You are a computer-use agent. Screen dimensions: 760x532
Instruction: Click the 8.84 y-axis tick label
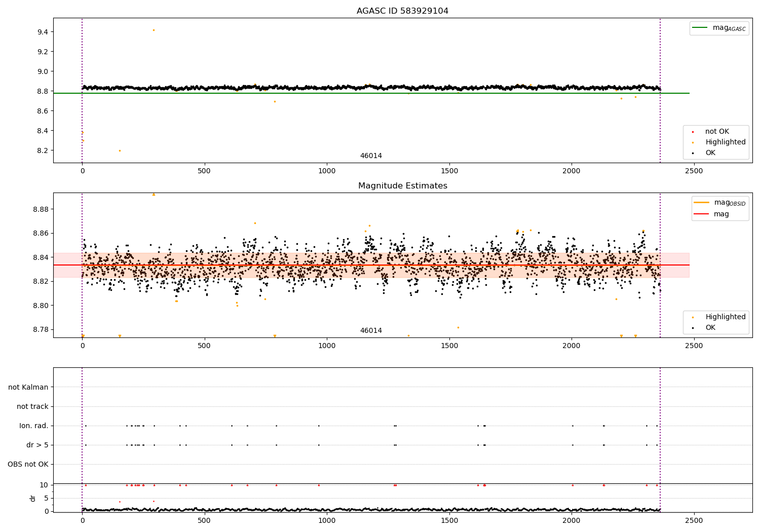pos(41,257)
